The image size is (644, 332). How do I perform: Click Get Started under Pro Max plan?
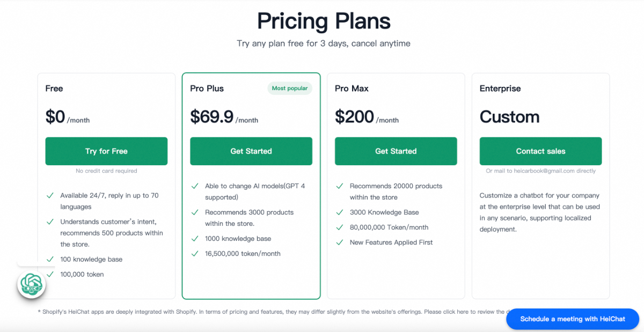coord(396,151)
